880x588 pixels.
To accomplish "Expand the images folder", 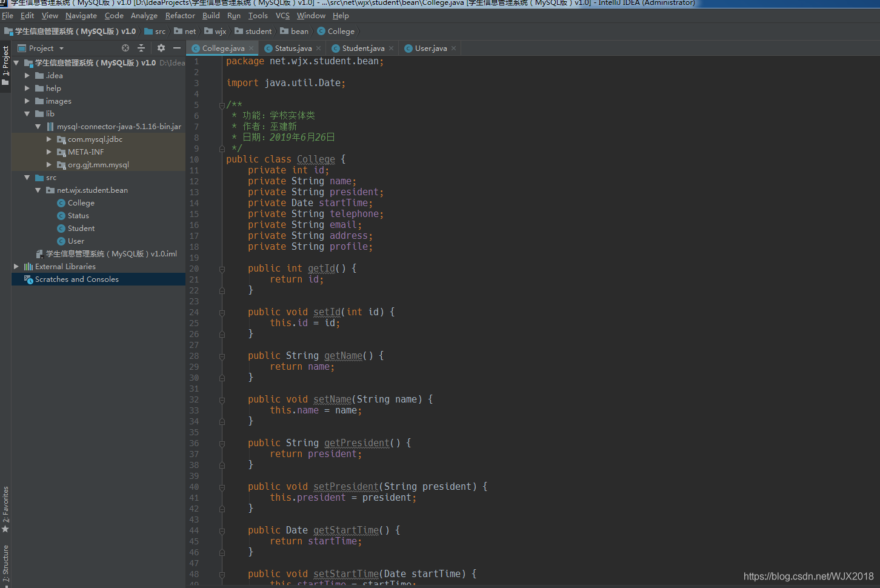I will (27, 101).
